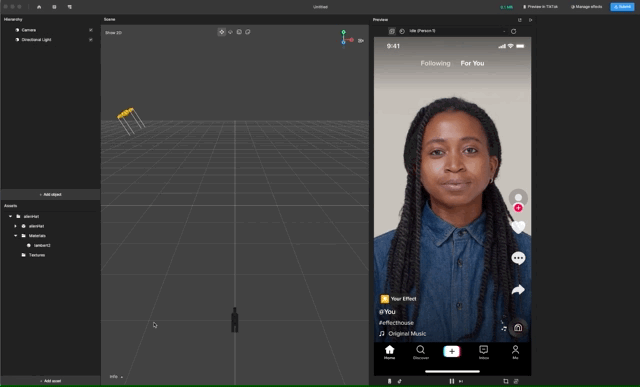Toggle Camera visibility checkbox in Hierarchy
The height and width of the screenshot is (387, 640).
point(91,30)
